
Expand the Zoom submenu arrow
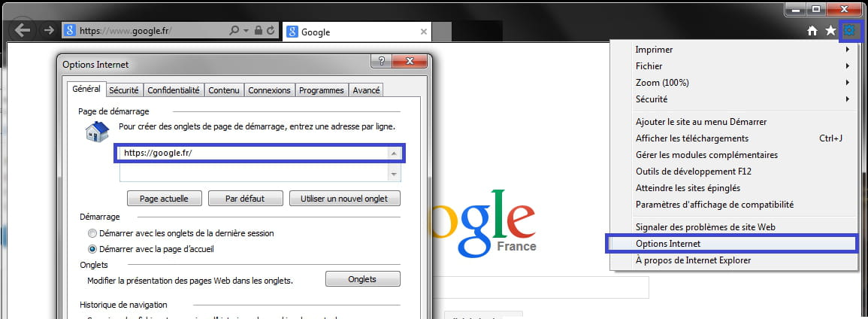pos(848,83)
